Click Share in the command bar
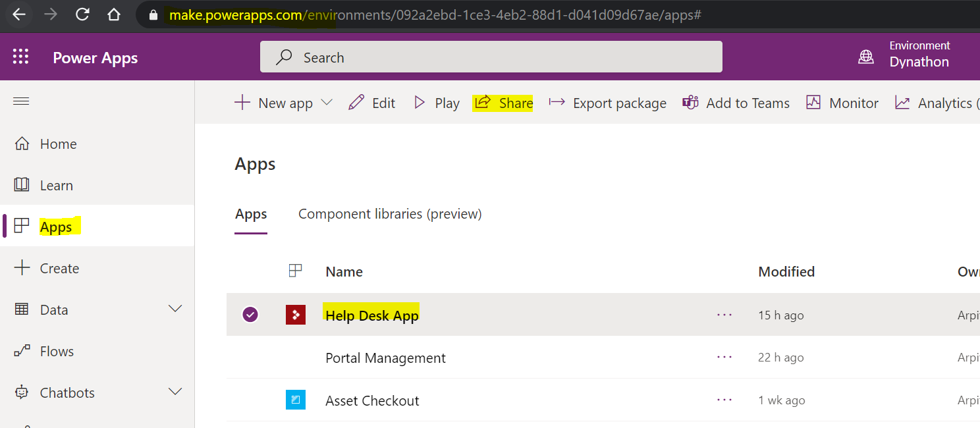The image size is (980, 428). click(x=504, y=103)
